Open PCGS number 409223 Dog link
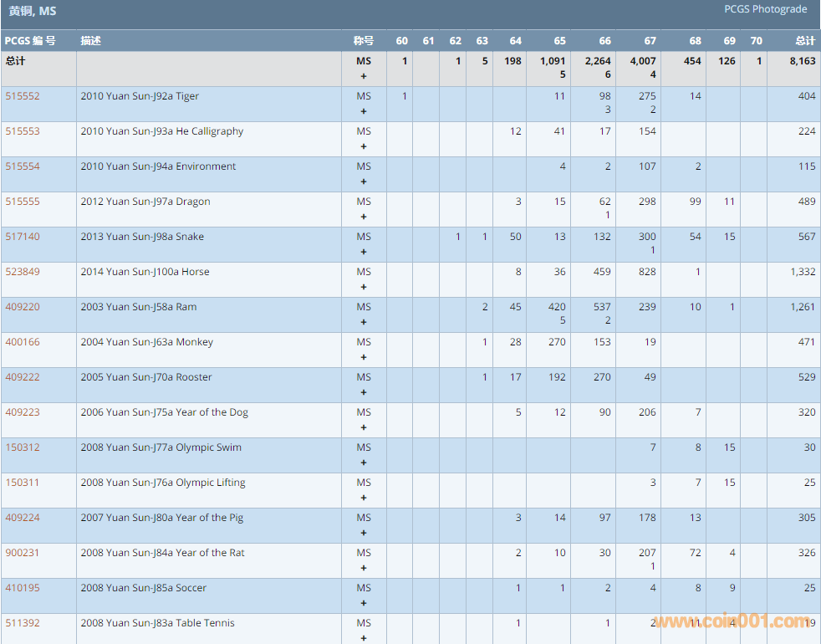The width and height of the screenshot is (821, 644). tap(23, 412)
